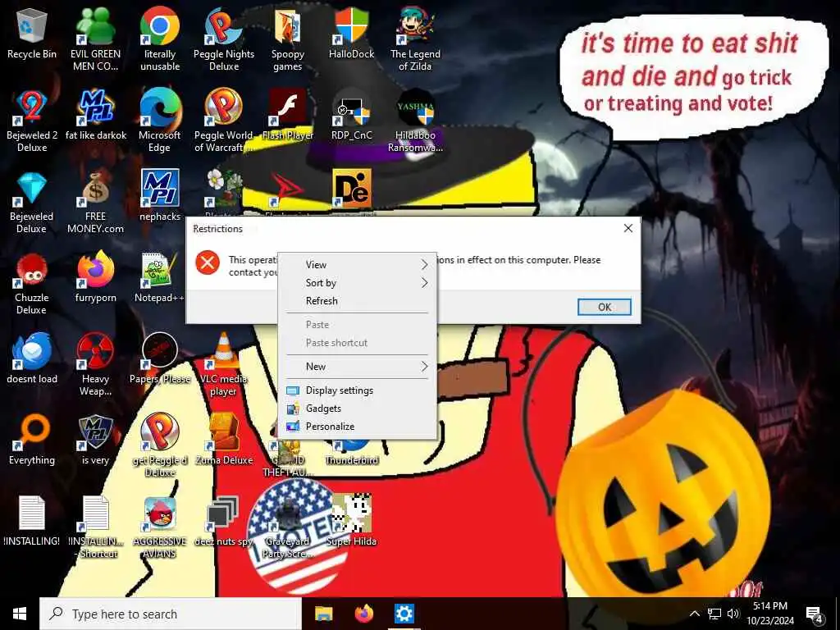Viewport: 840px width, 630px height.
Task: Expand the Sort by submenu
Action: click(x=358, y=283)
